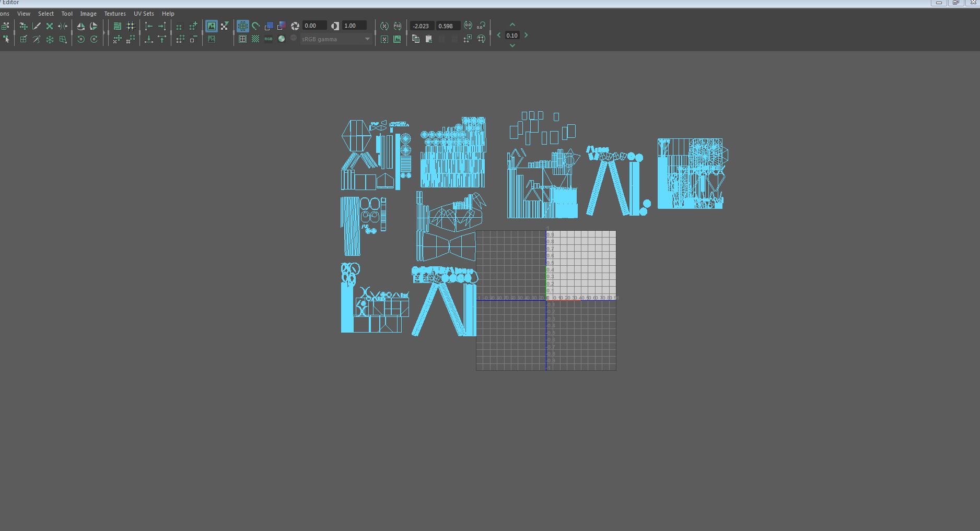The width and height of the screenshot is (980, 531).
Task: Click the right arrow next to 0.10
Action: click(x=526, y=36)
